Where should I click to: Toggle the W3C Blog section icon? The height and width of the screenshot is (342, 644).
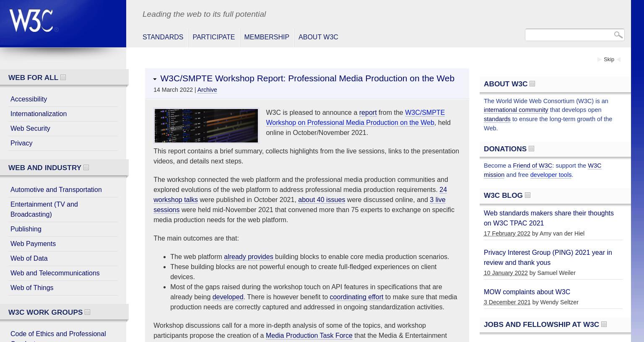tap(527, 195)
